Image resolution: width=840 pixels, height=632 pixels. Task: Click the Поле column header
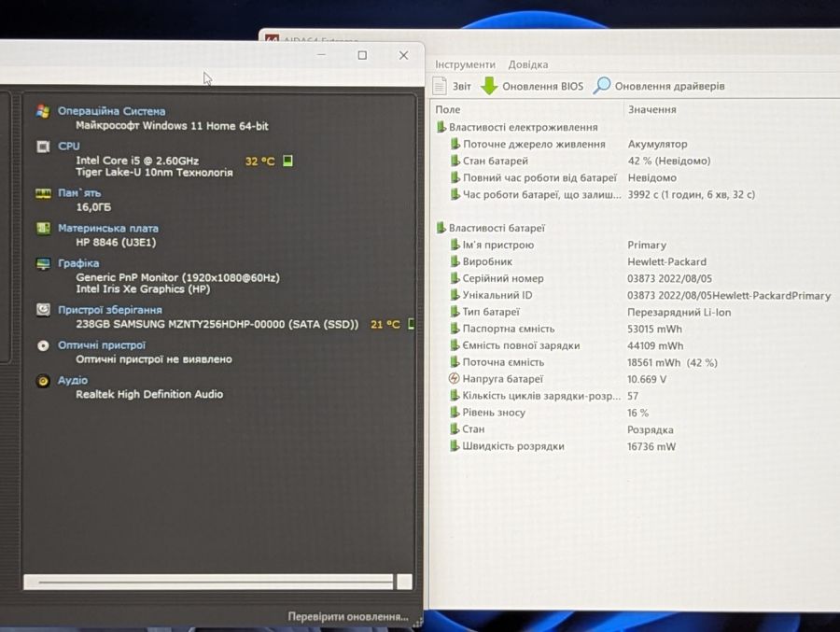point(448,109)
